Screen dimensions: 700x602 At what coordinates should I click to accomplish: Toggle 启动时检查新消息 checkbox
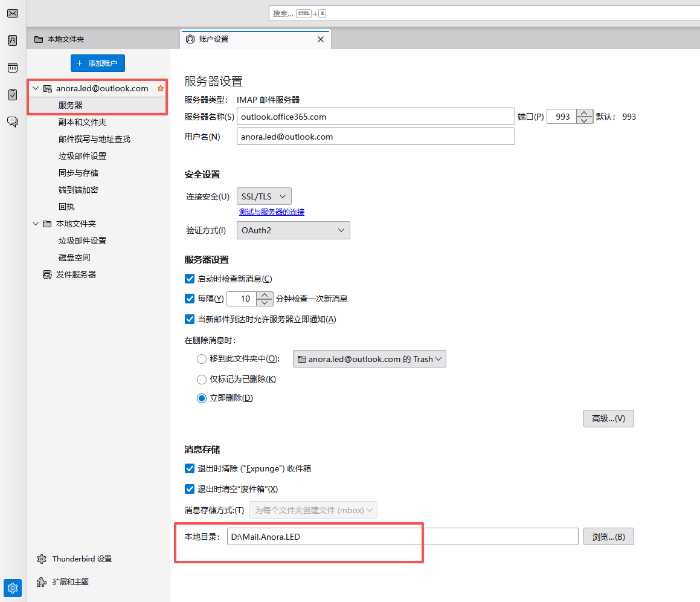pos(189,279)
